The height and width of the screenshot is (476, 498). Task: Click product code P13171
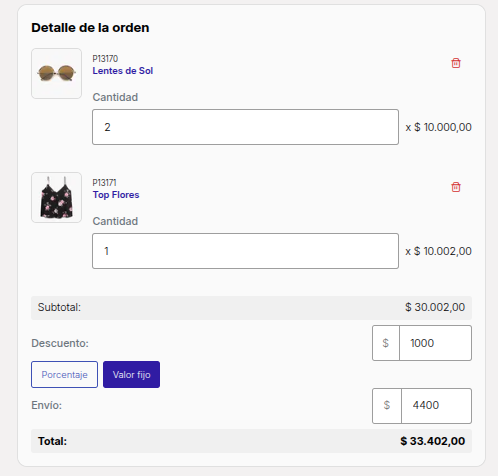[104, 183]
